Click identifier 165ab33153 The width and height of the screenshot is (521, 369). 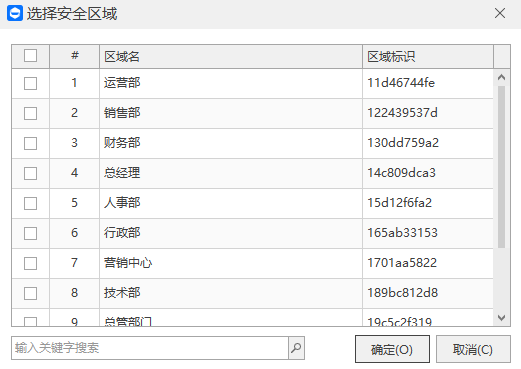[x=402, y=233]
